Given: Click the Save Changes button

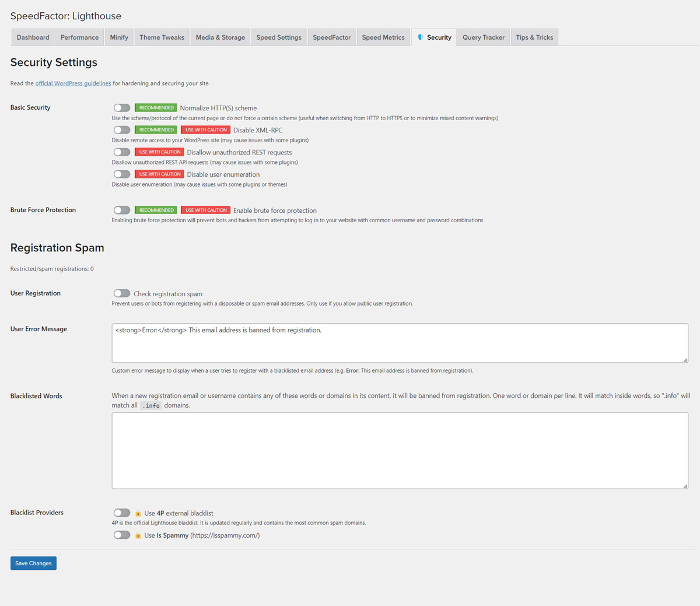Looking at the screenshot, I should (x=33, y=563).
